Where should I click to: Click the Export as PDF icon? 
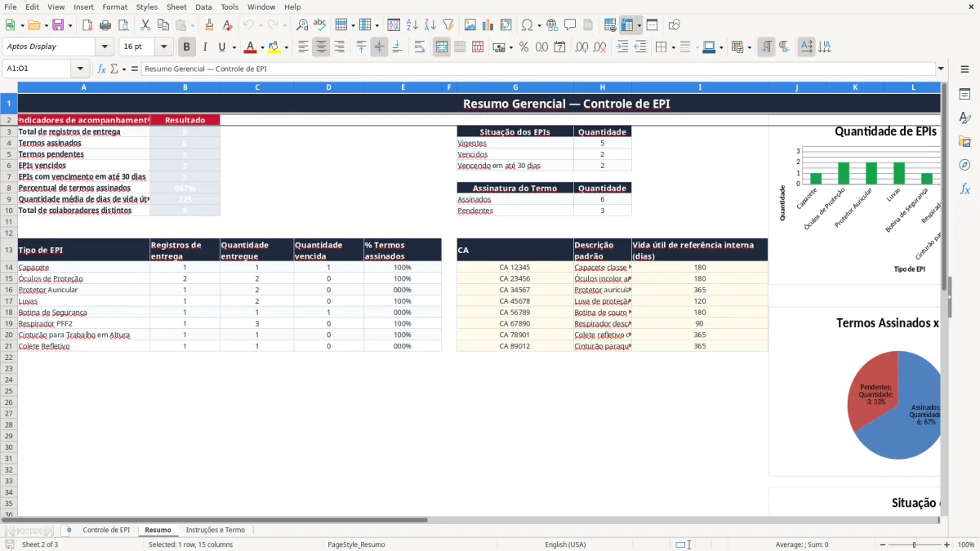pyautogui.click(x=87, y=25)
